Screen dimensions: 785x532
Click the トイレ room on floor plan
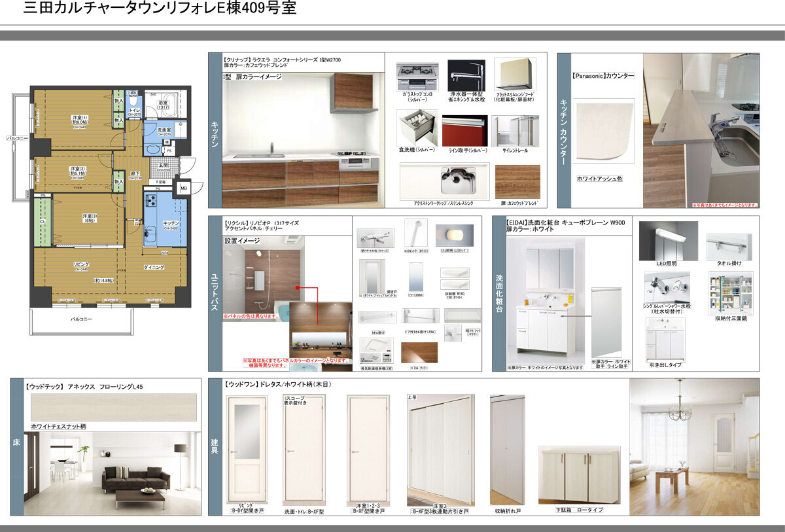pyautogui.click(x=133, y=106)
